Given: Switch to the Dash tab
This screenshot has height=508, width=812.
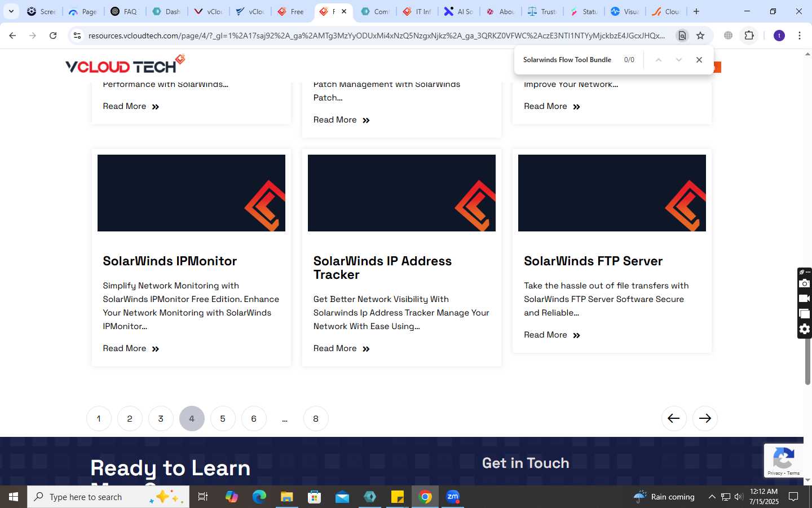Looking at the screenshot, I should [166, 11].
